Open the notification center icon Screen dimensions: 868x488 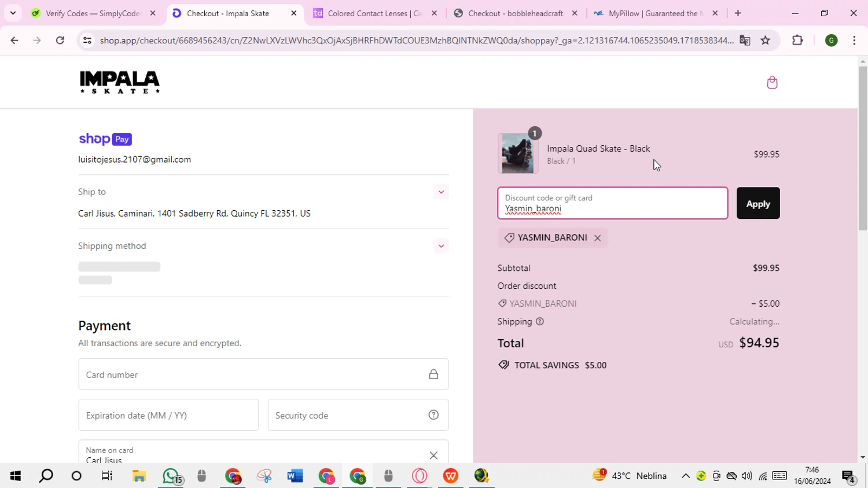click(x=849, y=476)
